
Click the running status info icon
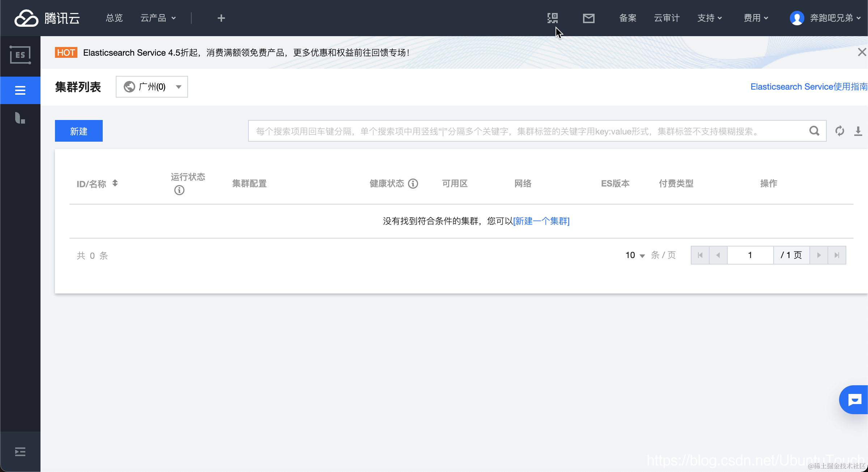(x=179, y=190)
